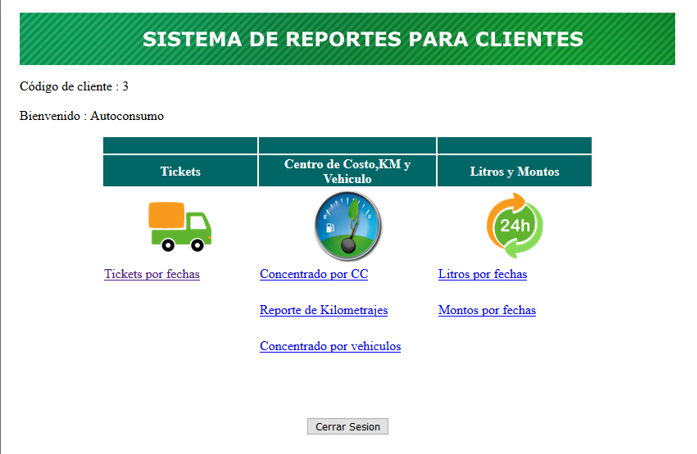Go to Litros por fechas
Image resolution: width=697 pixels, height=454 pixels.
[x=482, y=274]
